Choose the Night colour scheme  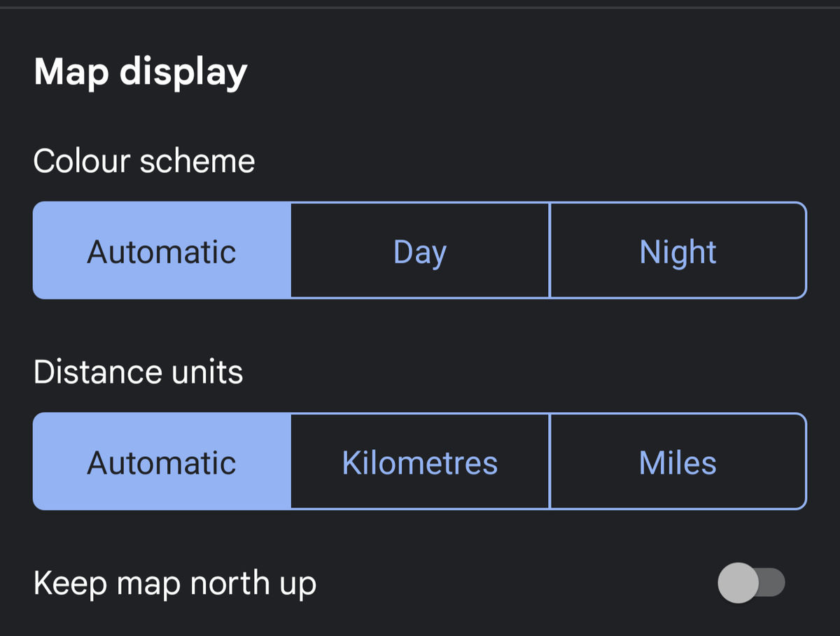[678, 250]
